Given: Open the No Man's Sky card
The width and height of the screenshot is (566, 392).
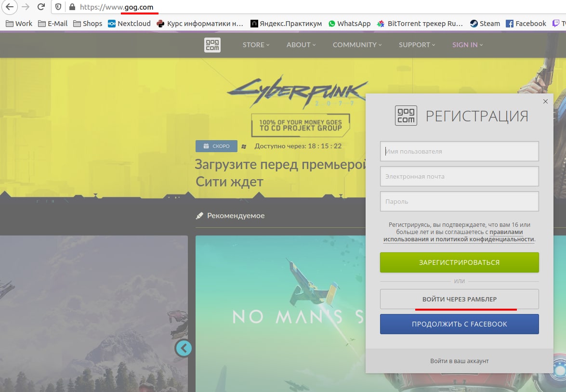Looking at the screenshot, I should [x=280, y=314].
